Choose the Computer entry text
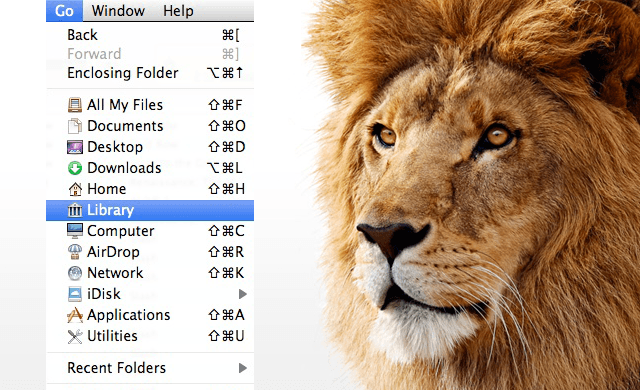The width and height of the screenshot is (640, 390). pyautogui.click(x=121, y=231)
